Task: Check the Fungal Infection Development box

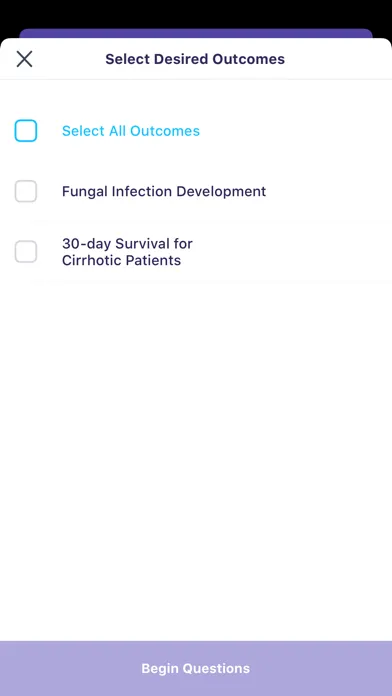Action: [x=26, y=191]
